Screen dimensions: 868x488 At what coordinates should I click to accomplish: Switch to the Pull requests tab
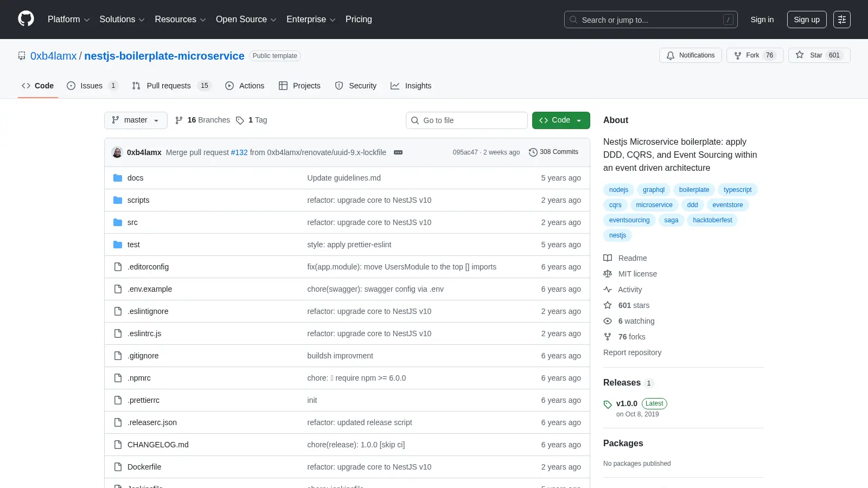[x=171, y=86]
